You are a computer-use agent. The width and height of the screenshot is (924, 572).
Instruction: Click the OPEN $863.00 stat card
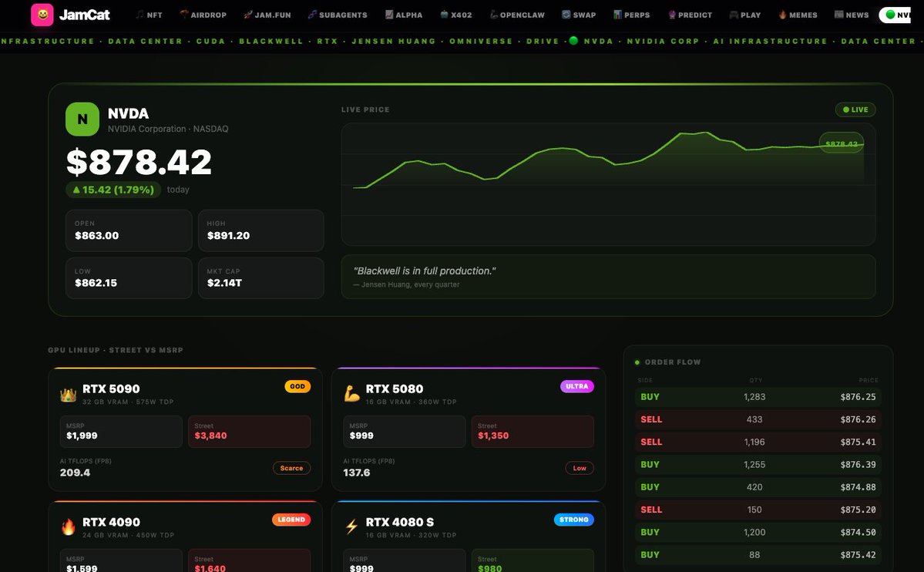[x=129, y=230]
